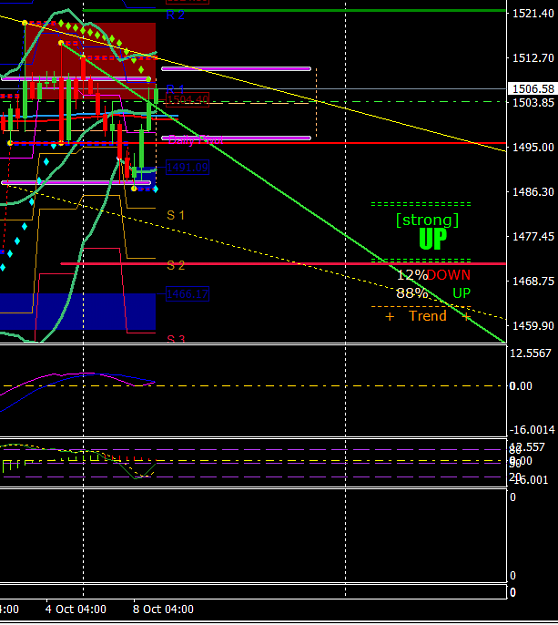
Task: Click the 1491.09 zone price tag
Action: [188, 167]
